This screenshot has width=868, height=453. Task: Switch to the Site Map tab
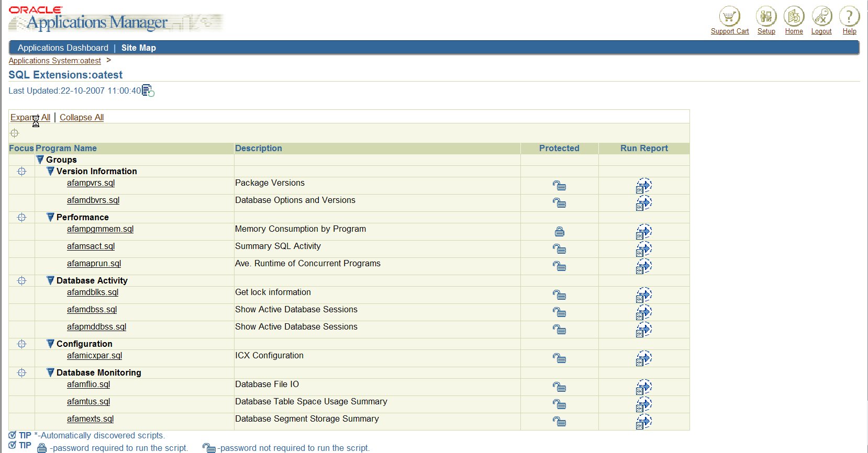click(139, 48)
